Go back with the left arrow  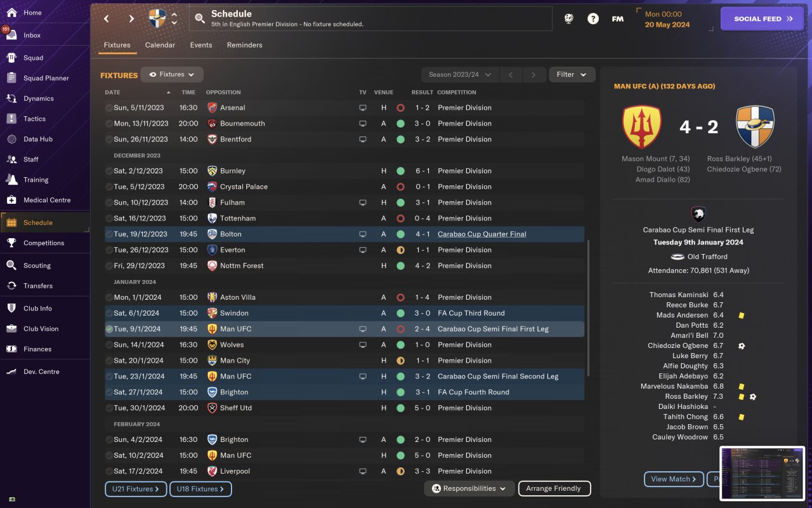[x=107, y=19]
